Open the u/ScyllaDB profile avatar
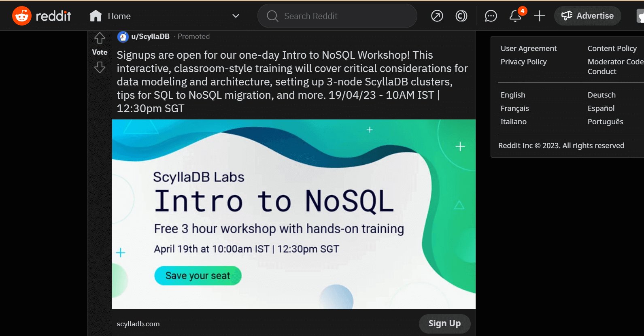Viewport: 644px width, 336px height. [x=123, y=36]
